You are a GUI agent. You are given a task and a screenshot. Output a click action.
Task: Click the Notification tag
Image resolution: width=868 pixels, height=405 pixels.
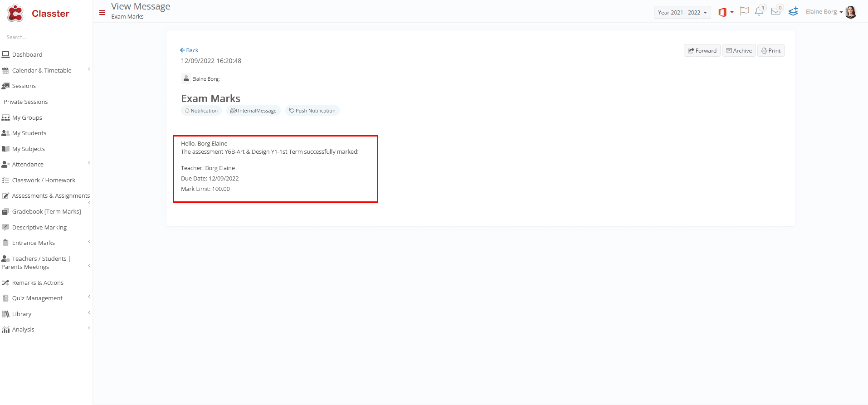(x=201, y=111)
